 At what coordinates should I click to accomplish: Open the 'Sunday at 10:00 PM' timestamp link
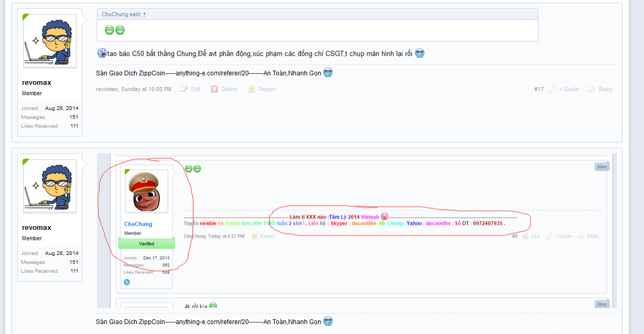pyautogui.click(x=146, y=90)
